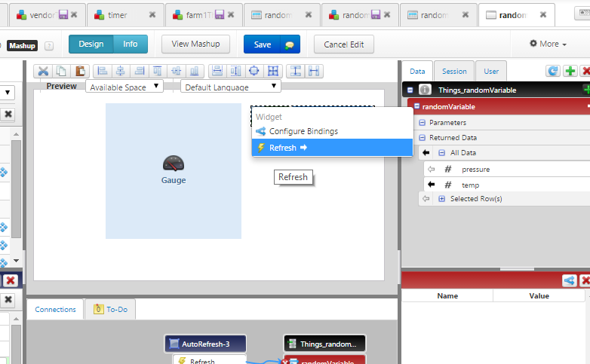Open the Connections tab
Screen dimensions: 590x364
[x=55, y=309]
